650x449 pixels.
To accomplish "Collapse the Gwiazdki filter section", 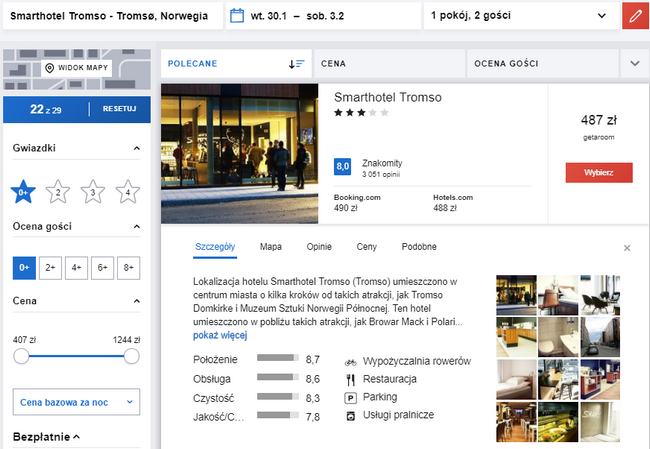I will pos(136,148).
